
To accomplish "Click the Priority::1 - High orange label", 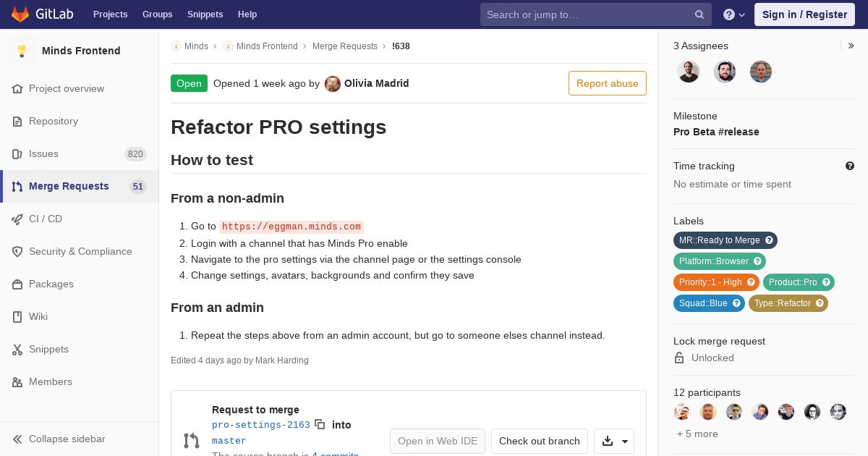I will point(710,282).
